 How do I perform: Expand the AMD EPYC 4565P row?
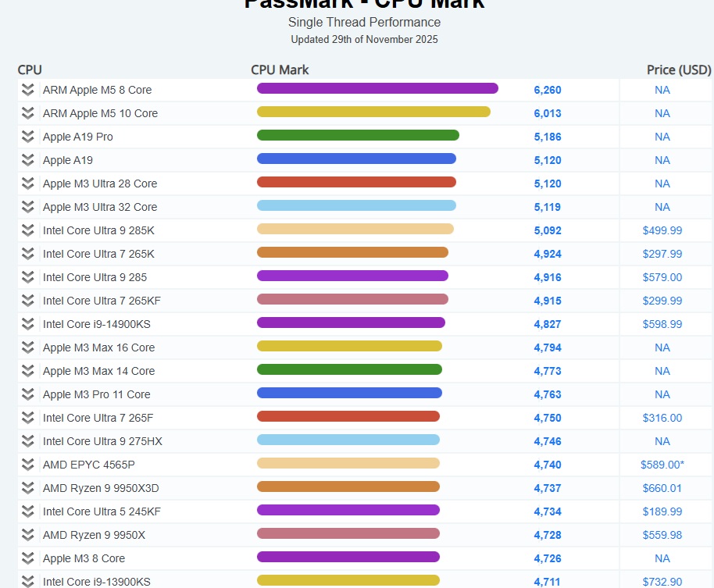click(x=28, y=465)
